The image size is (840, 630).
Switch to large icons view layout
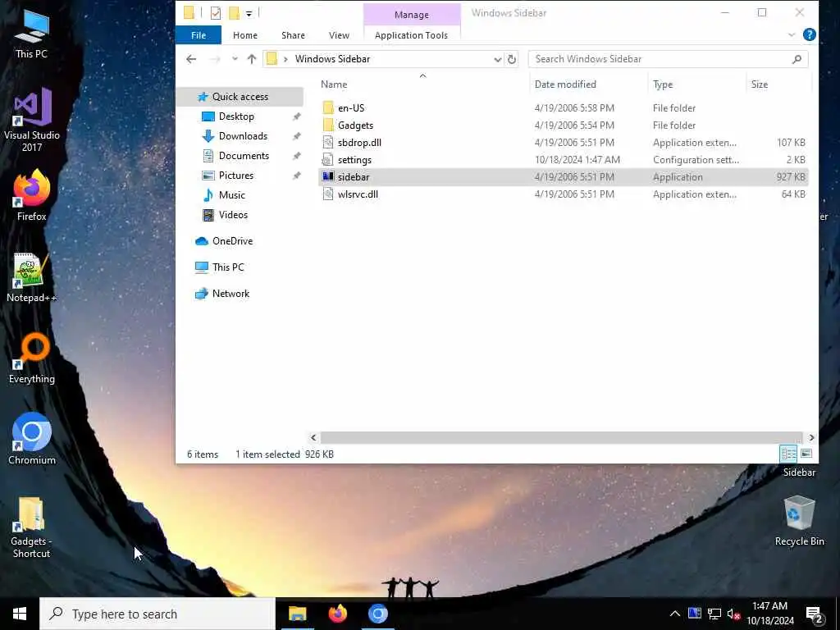[x=806, y=454]
